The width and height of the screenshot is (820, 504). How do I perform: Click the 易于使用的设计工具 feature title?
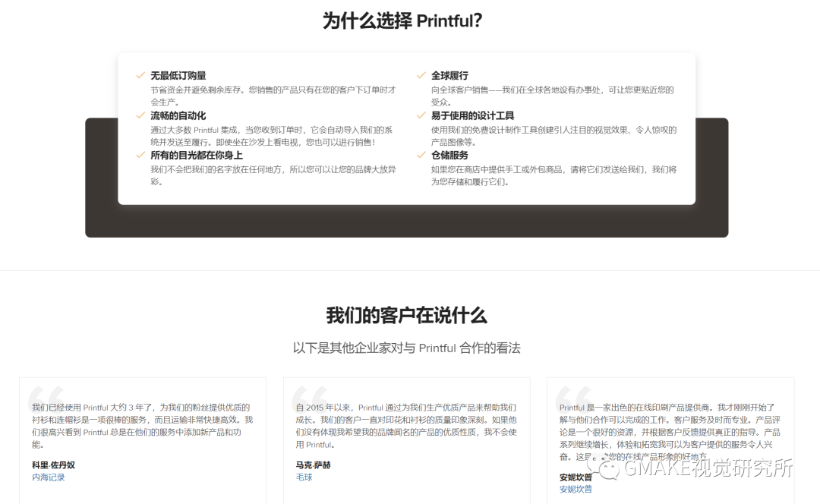pyautogui.click(x=473, y=115)
